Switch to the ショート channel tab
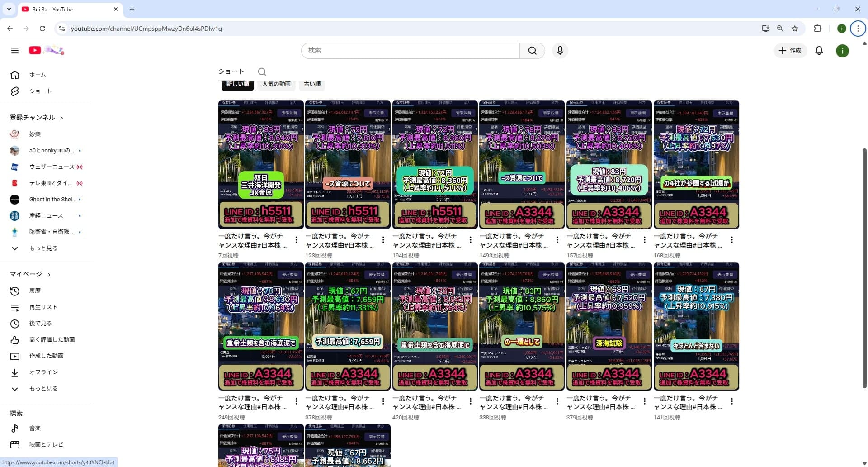This screenshot has width=868, height=467. pos(231,71)
